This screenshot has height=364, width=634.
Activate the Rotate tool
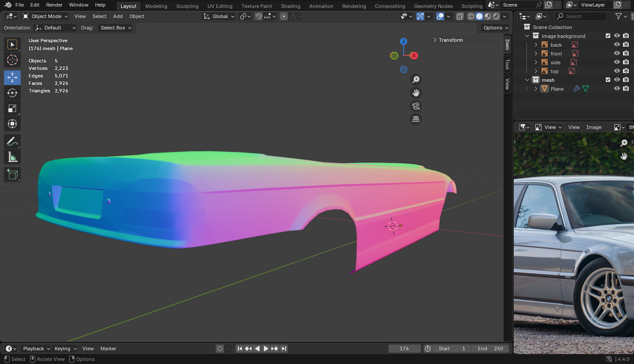(12, 93)
